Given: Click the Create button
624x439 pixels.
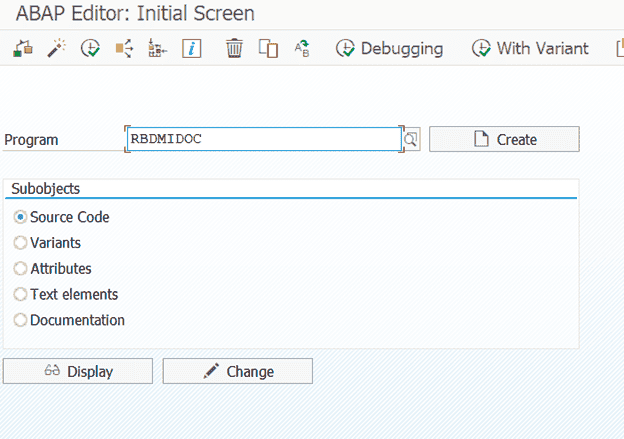Looking at the screenshot, I should 504,140.
